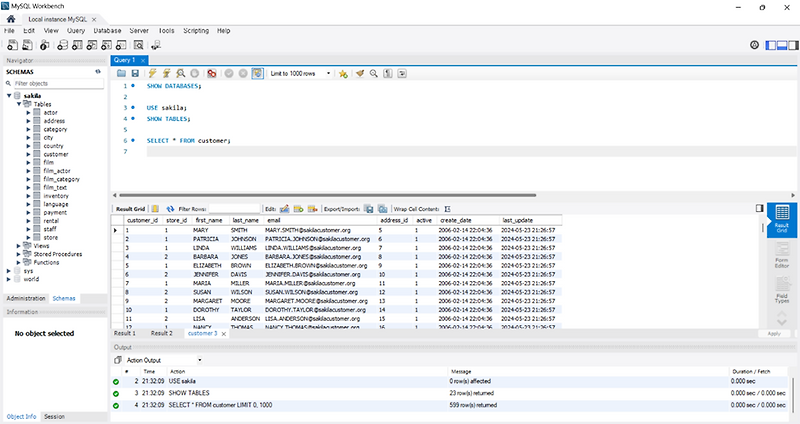Import records from file icon
800x424 pixels.
pyautogui.click(x=383, y=209)
